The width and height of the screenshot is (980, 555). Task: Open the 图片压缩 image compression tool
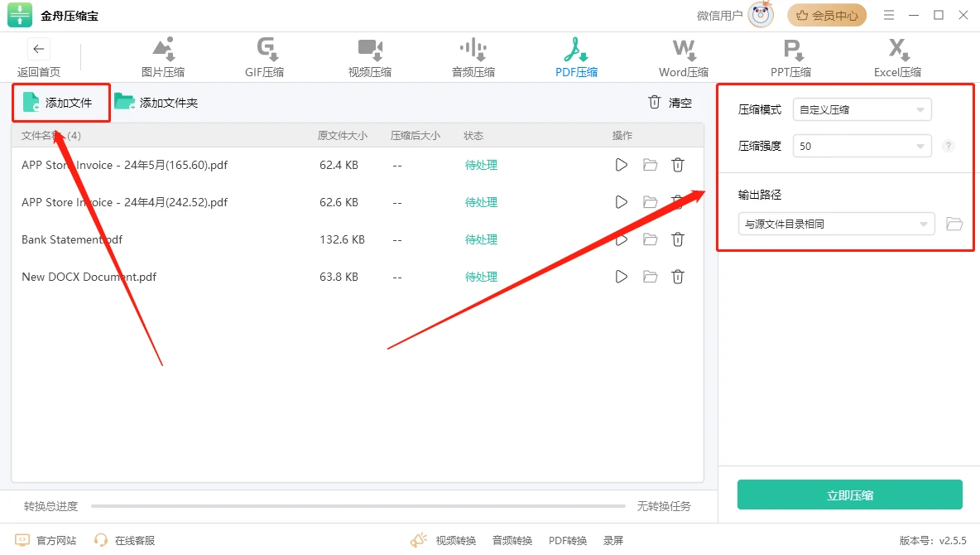[x=163, y=57]
